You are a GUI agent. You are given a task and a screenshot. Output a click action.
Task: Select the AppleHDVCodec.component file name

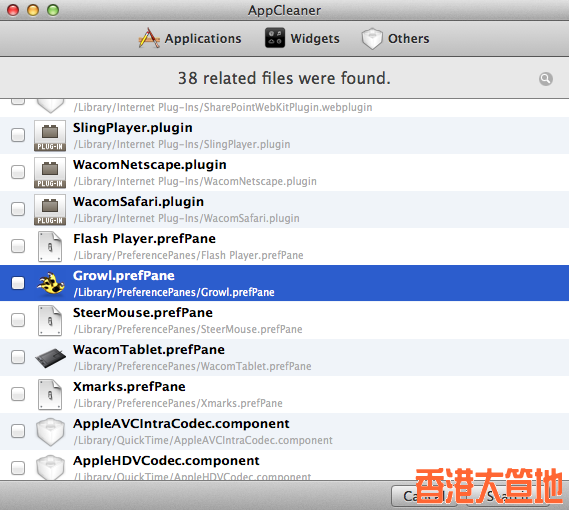[x=166, y=461]
